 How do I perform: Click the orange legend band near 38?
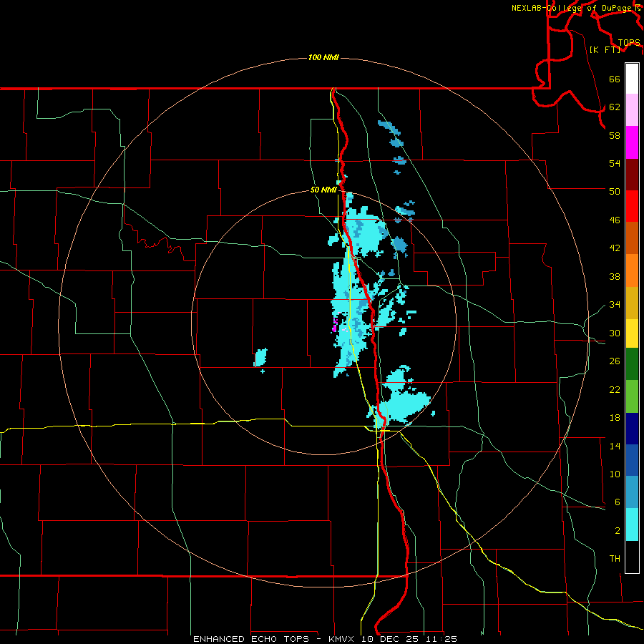click(x=632, y=270)
